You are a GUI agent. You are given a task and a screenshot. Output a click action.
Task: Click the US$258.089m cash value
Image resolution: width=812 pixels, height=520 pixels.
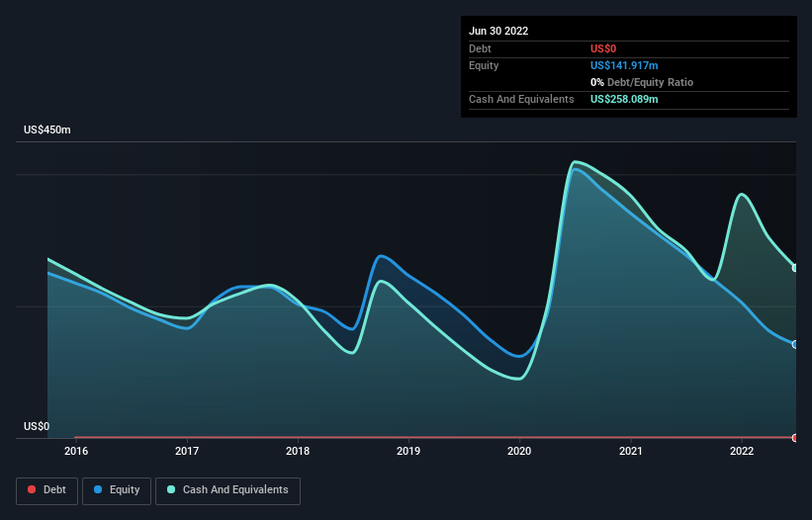(x=624, y=99)
